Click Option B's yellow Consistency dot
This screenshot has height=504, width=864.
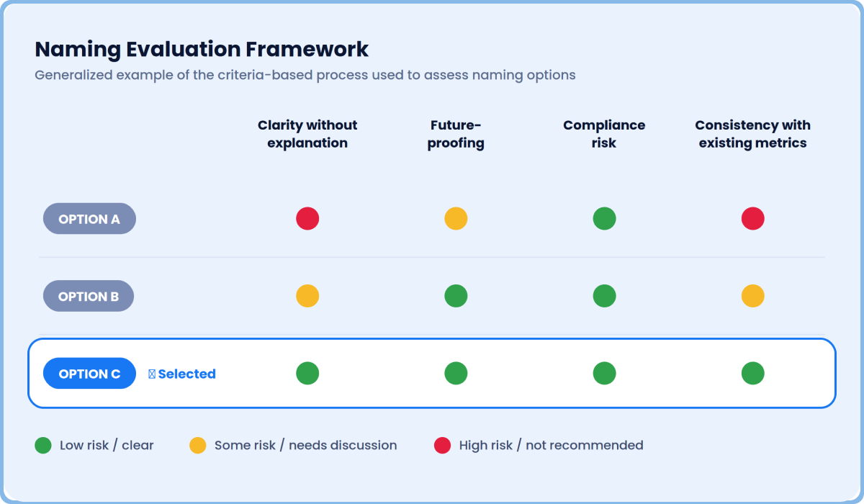(x=752, y=296)
